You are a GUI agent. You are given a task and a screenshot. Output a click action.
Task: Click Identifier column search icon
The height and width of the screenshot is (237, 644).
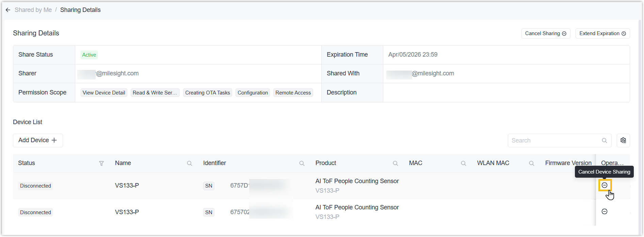click(x=302, y=163)
